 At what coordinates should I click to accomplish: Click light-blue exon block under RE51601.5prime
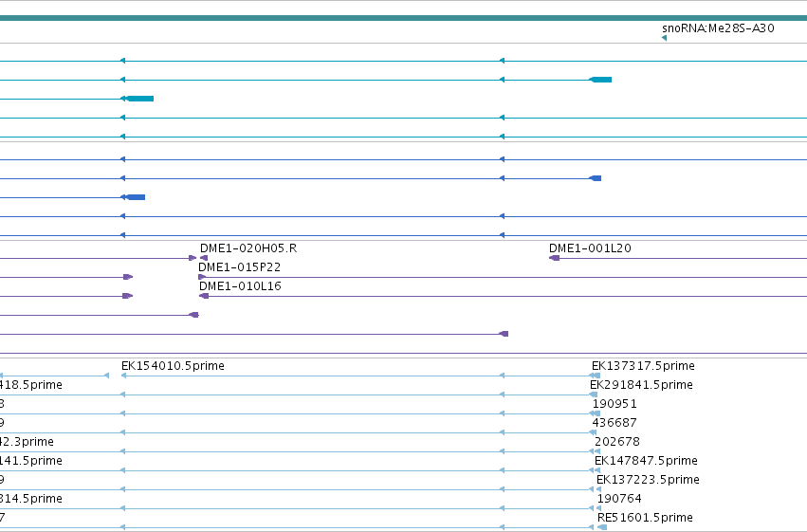[x=602, y=527]
